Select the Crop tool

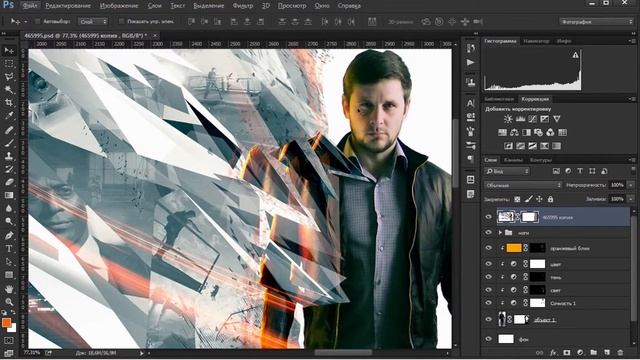(9, 102)
